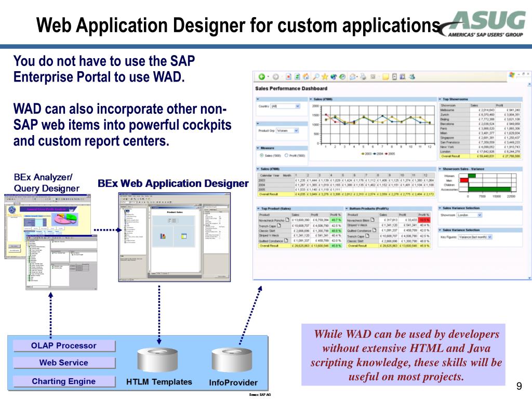The width and height of the screenshot is (532, 399).
Task: Click the Web Service box
Action: coord(64,363)
